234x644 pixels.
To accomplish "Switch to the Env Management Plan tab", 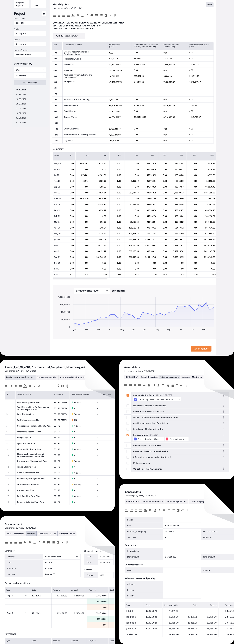I will (x=47, y=377).
